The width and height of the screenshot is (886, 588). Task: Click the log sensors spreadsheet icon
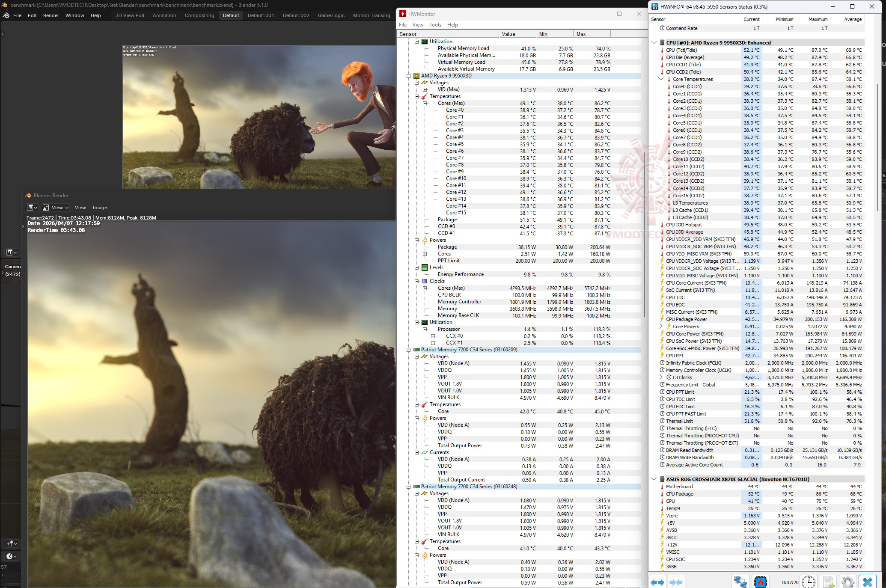pos(828,582)
